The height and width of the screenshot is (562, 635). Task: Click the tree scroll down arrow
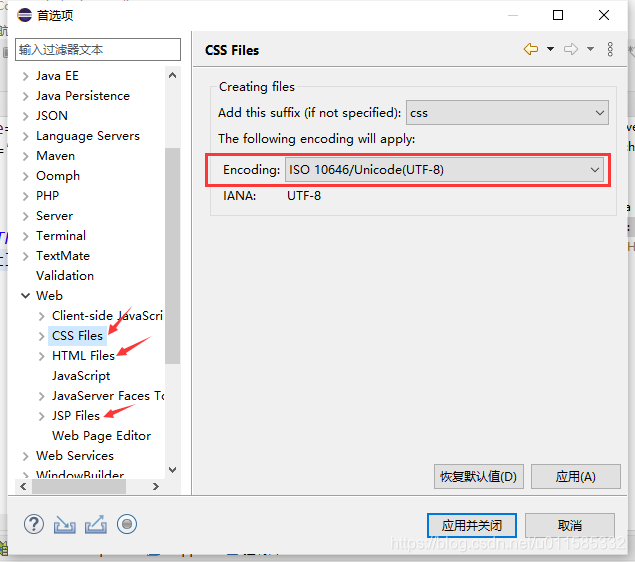click(x=173, y=470)
